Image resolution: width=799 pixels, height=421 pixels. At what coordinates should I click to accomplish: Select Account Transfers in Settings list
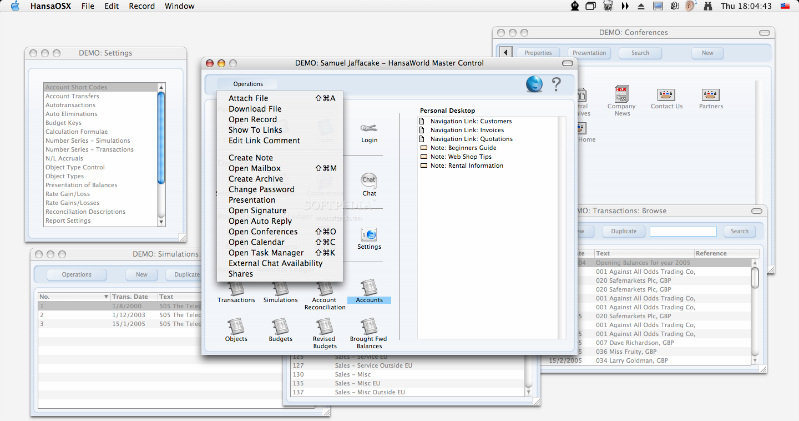pos(101,96)
